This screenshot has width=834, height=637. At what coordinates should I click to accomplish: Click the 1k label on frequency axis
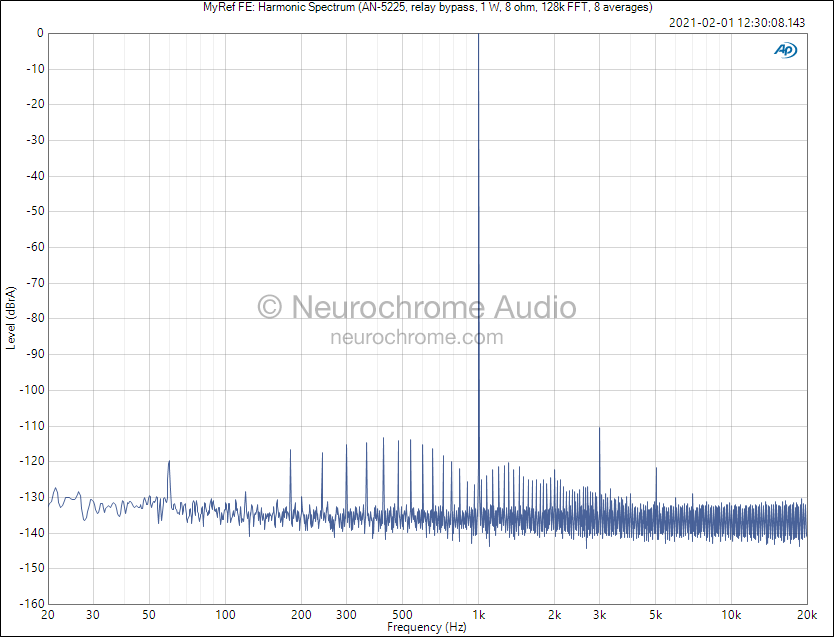[479, 615]
